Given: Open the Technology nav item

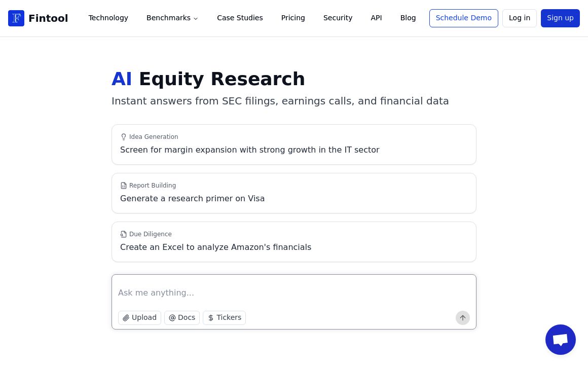Looking at the screenshot, I should (x=108, y=18).
